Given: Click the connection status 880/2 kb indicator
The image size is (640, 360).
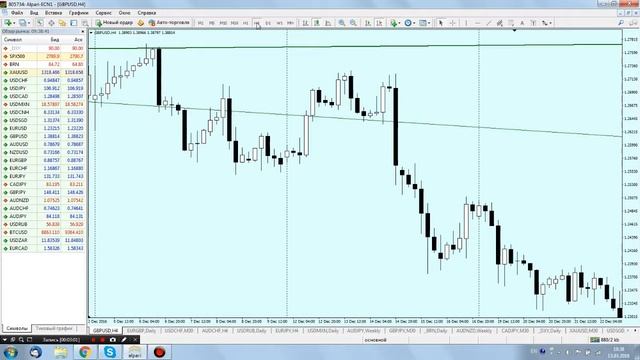Looking at the screenshot, I should 605,340.
